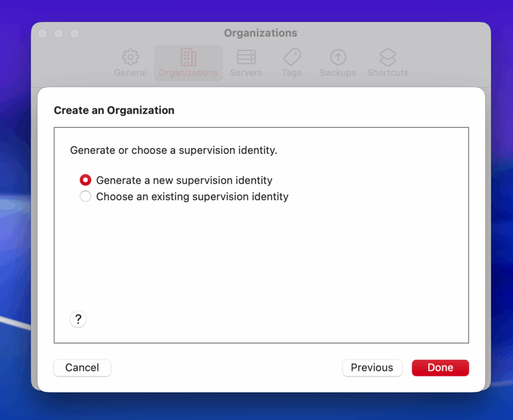Image resolution: width=513 pixels, height=420 pixels.
Task: Go back with the Previous button
Action: click(x=372, y=367)
